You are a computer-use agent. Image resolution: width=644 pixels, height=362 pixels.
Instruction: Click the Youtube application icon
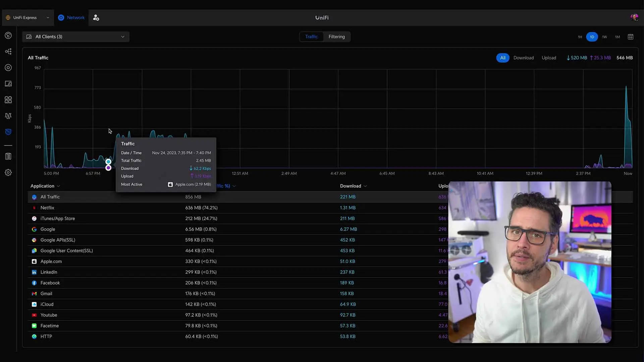(x=34, y=315)
